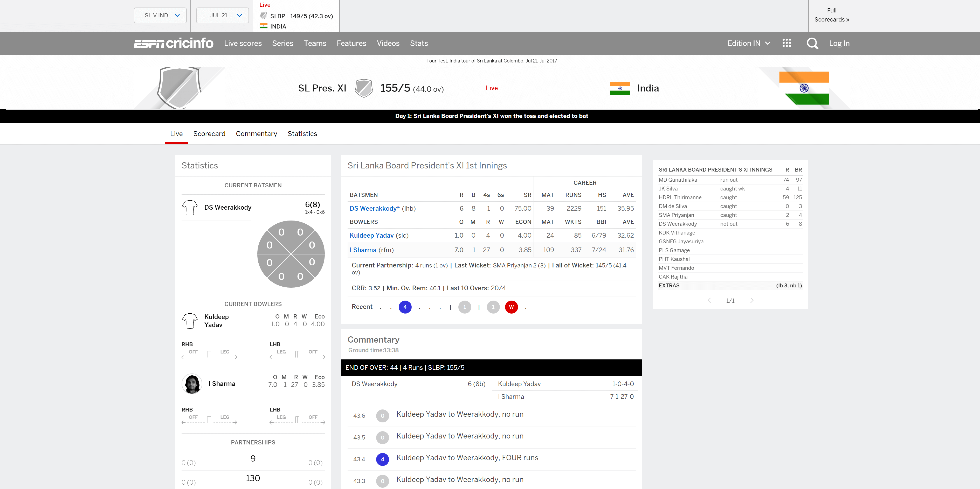This screenshot has height=489, width=980.
Task: Click I Sharma player photo
Action: click(x=192, y=384)
